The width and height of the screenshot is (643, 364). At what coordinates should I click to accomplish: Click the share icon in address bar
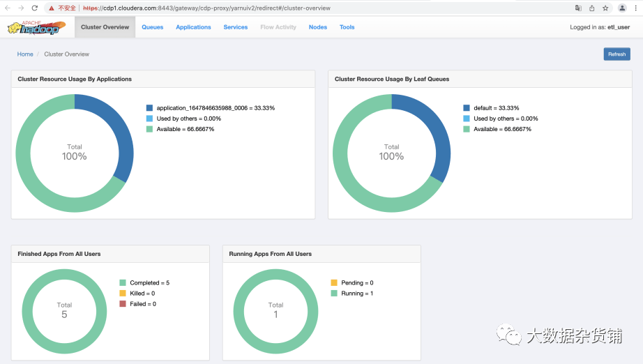point(591,8)
